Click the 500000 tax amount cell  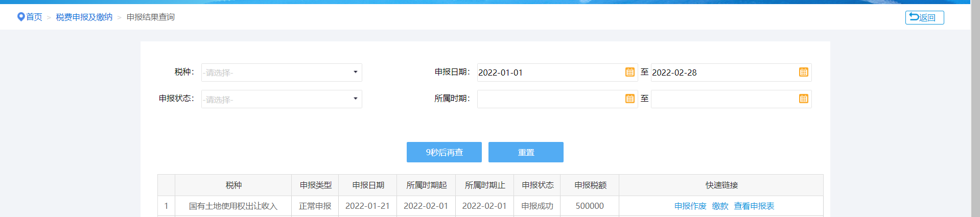(x=590, y=206)
